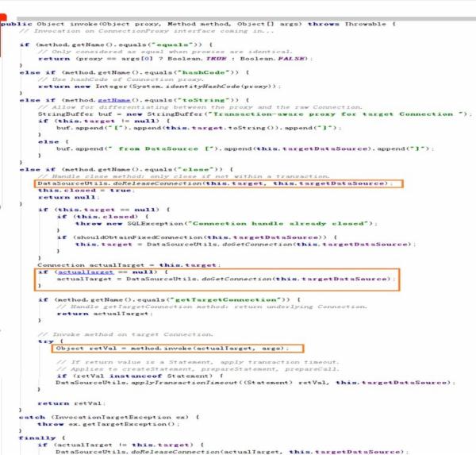The width and height of the screenshot is (476, 455).
Task: Click the line checking equals("equals")
Action: [116, 44]
